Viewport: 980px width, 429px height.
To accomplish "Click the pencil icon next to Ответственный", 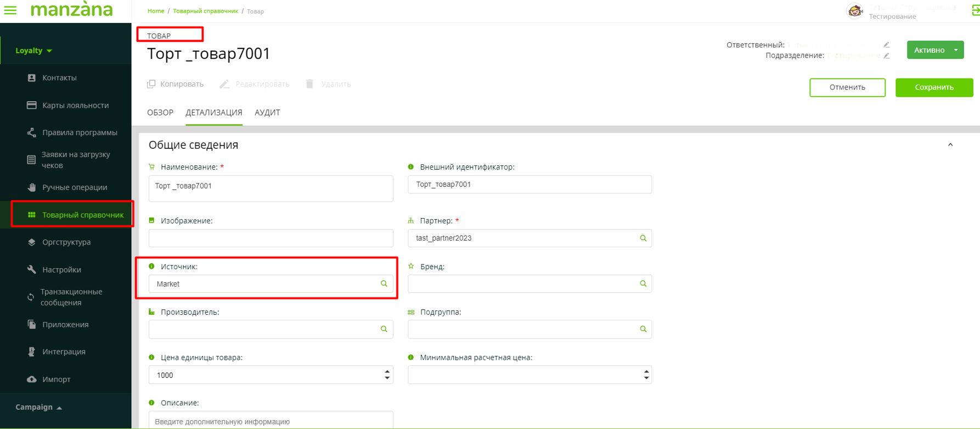I will click(887, 45).
